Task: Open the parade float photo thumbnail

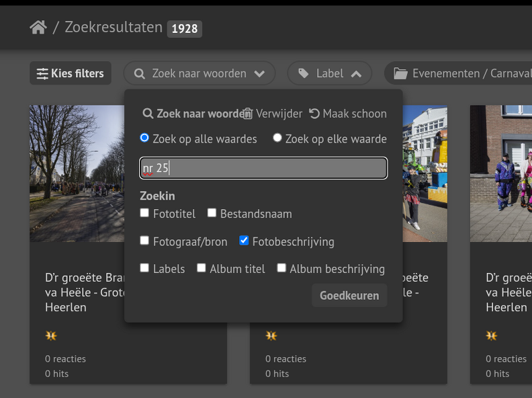Action: point(425,173)
